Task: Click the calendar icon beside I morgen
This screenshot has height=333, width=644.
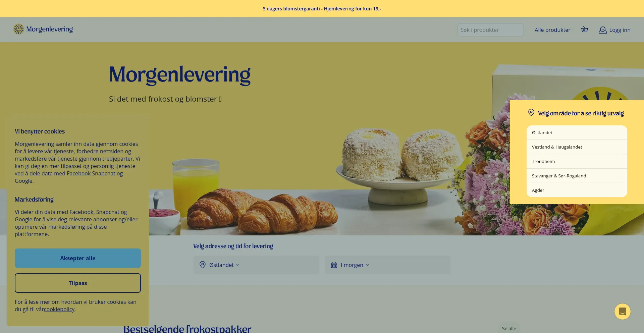Action: click(x=334, y=265)
